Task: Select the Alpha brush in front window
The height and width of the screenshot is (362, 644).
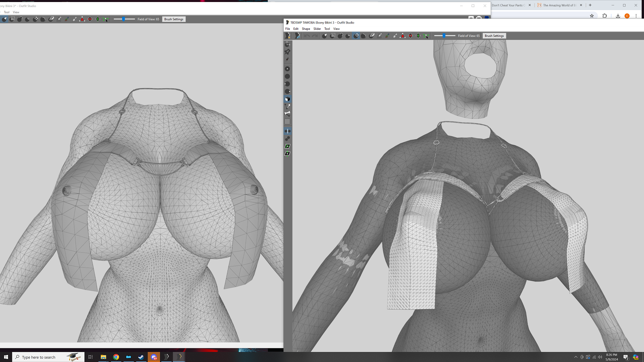Action: pos(395,36)
